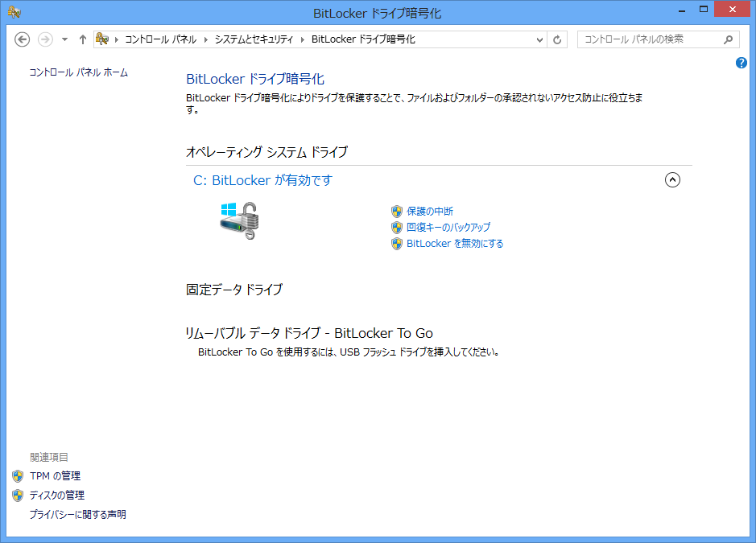Minimize the BitLocker window
Image resolution: width=756 pixels, height=543 pixels.
[682, 10]
